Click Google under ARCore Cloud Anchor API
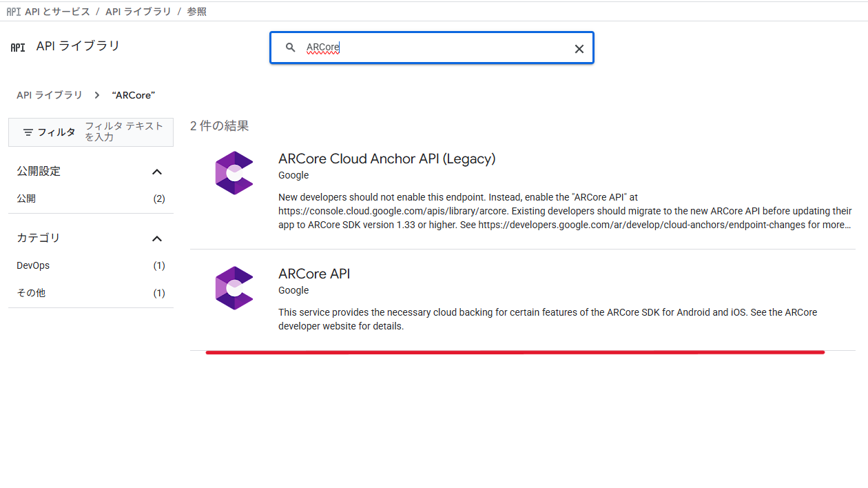 [293, 175]
